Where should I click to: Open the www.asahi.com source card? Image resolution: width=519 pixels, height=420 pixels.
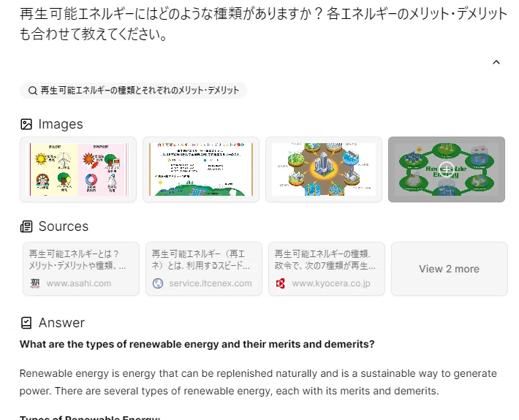click(x=81, y=269)
